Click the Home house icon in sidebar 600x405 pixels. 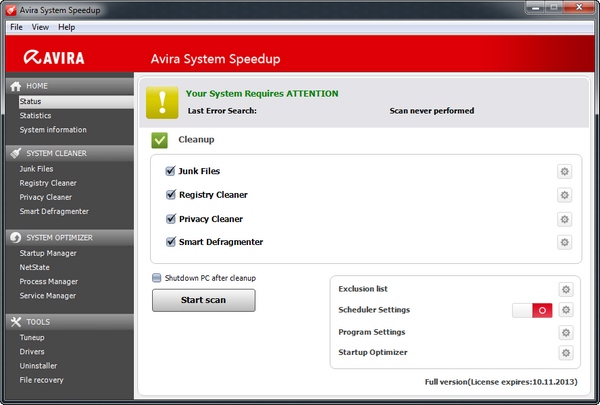[16, 86]
